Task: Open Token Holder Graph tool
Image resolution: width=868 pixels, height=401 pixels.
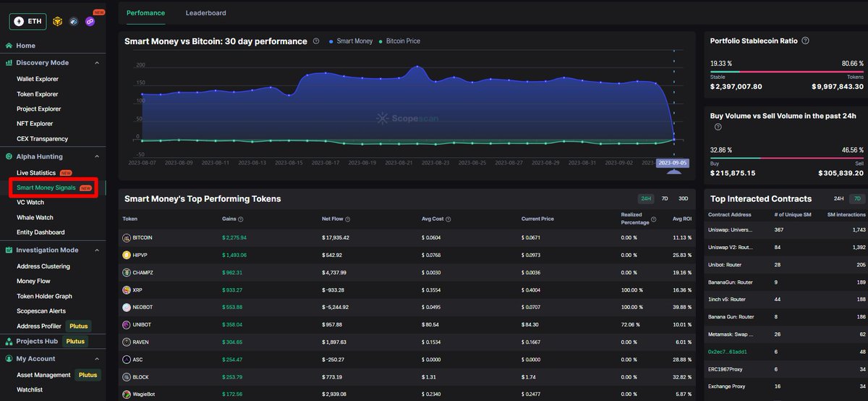Action: click(44, 296)
